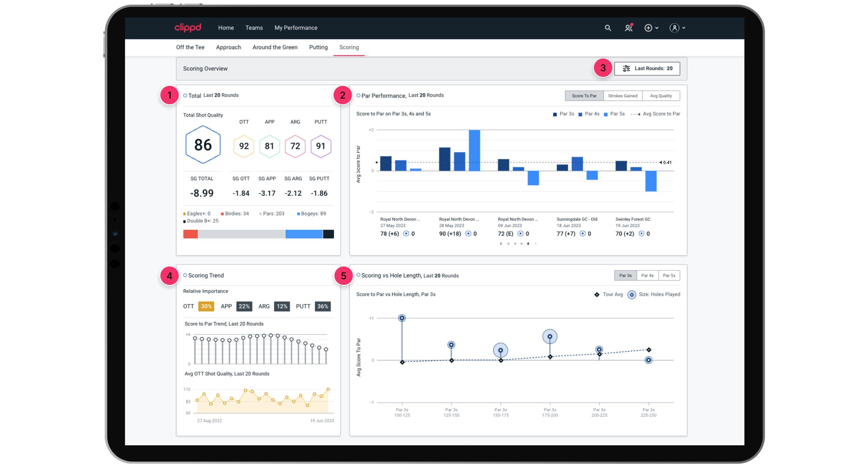The width and height of the screenshot is (868, 467).
Task: Switch chart to Strokes Gained view
Action: click(622, 96)
